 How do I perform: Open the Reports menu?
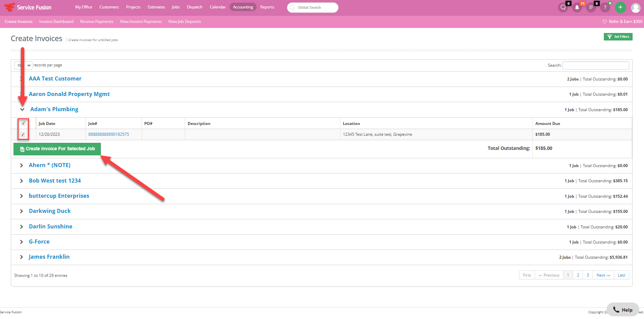(x=267, y=7)
